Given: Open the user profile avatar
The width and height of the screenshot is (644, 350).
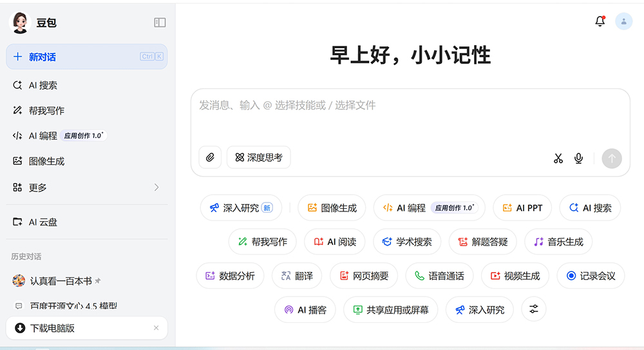Looking at the screenshot, I should pyautogui.click(x=623, y=21).
